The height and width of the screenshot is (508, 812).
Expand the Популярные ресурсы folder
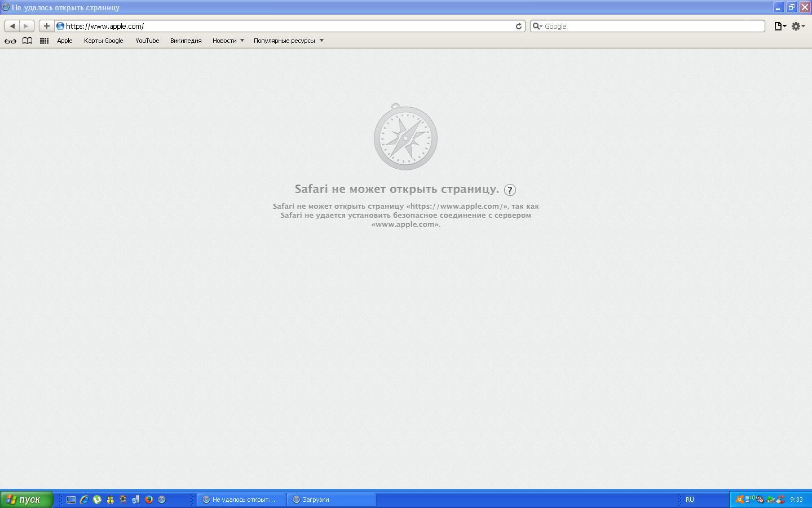pyautogui.click(x=288, y=41)
